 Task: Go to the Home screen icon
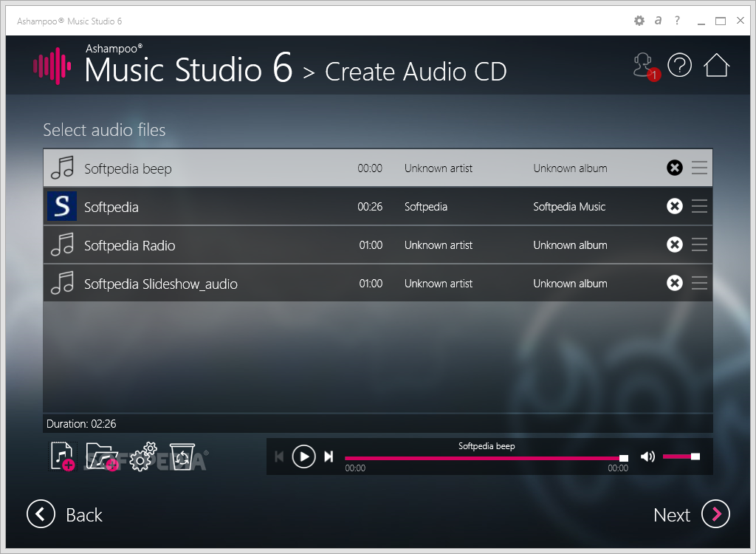tap(716, 65)
